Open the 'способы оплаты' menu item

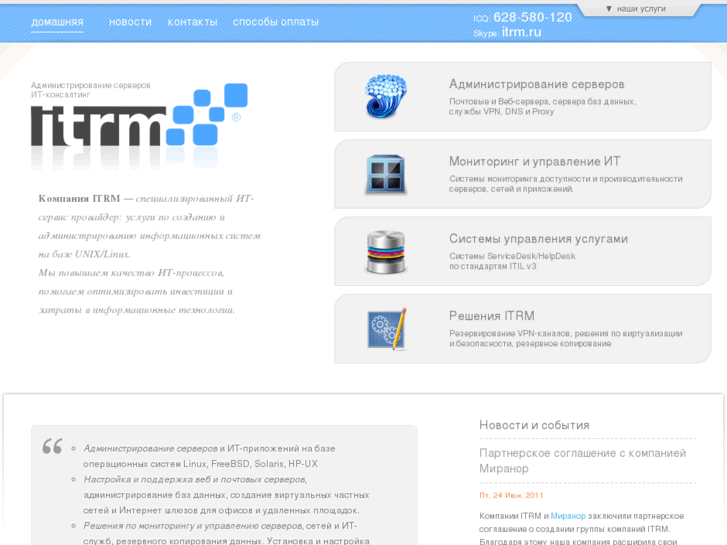pos(276,22)
